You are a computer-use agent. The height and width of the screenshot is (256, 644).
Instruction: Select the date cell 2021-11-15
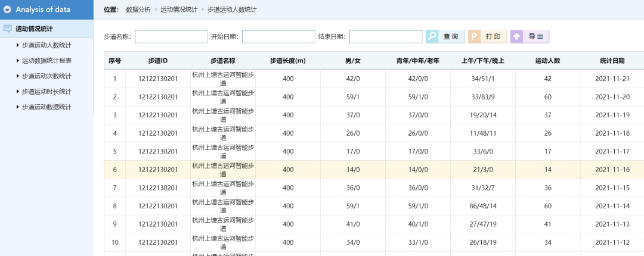(612, 188)
